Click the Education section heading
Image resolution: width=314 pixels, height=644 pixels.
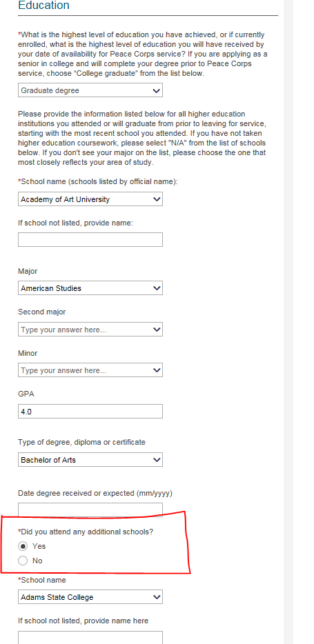point(44,6)
